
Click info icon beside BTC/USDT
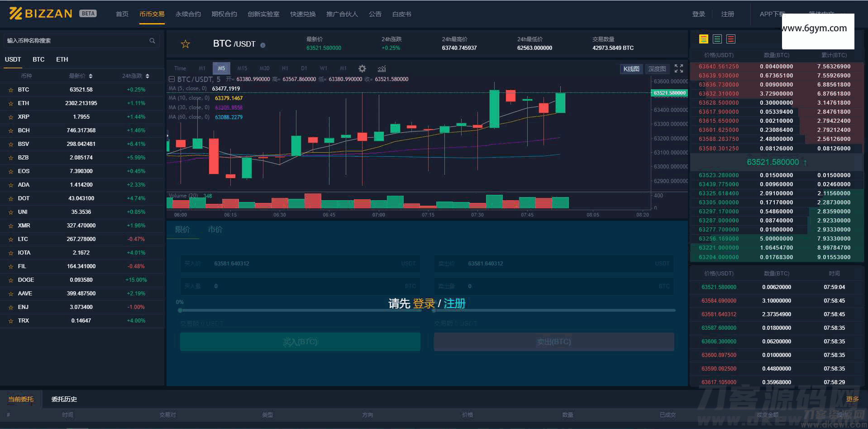(x=263, y=45)
